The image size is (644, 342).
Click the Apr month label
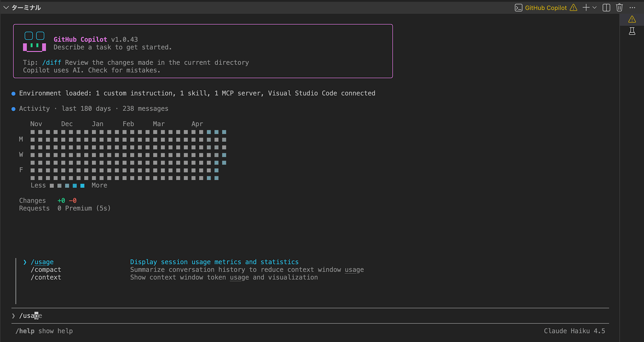pyautogui.click(x=197, y=124)
